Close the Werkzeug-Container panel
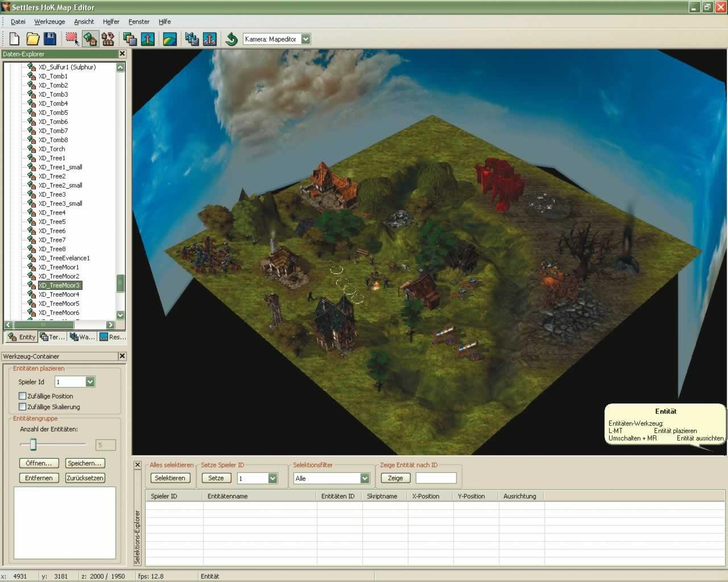 122,356
